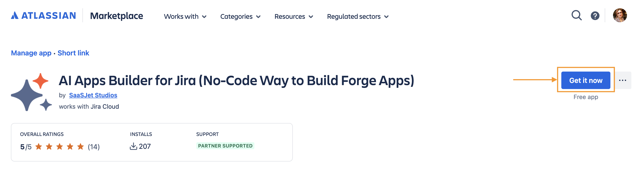The width and height of the screenshot is (644, 175).
Task: Click the Atlassian logo
Action: [x=43, y=15]
